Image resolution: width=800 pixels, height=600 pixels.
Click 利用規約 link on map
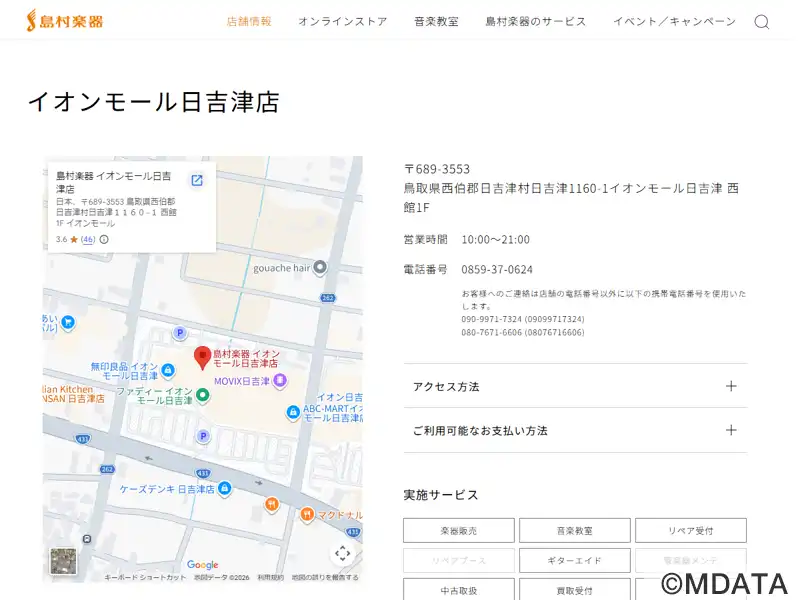(270, 578)
